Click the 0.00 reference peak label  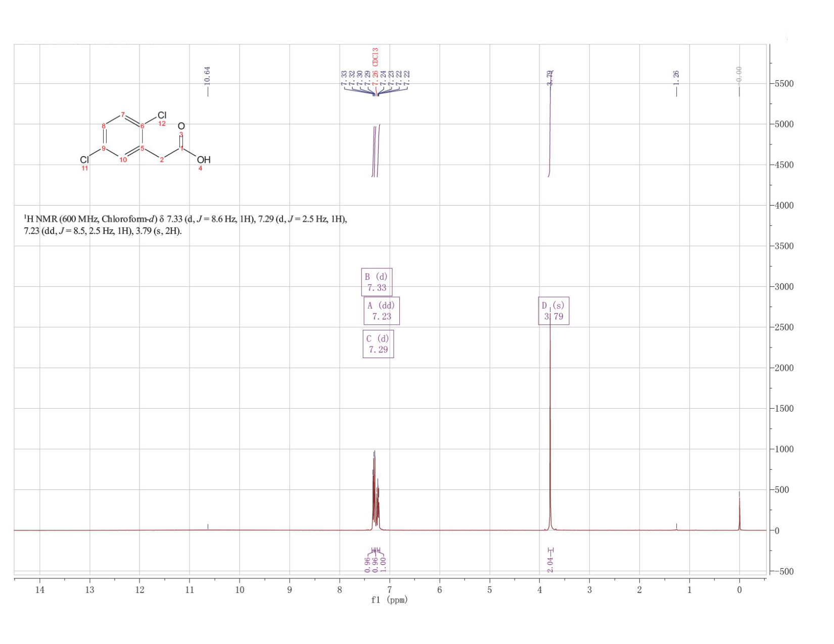click(x=738, y=76)
